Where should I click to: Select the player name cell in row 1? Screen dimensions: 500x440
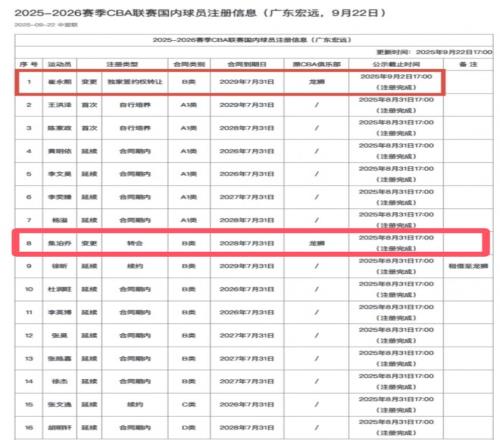(60, 82)
